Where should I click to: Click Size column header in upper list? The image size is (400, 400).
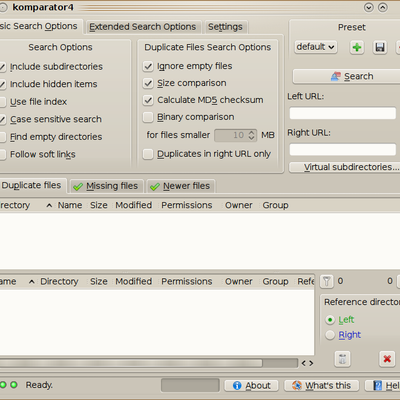[99, 205]
